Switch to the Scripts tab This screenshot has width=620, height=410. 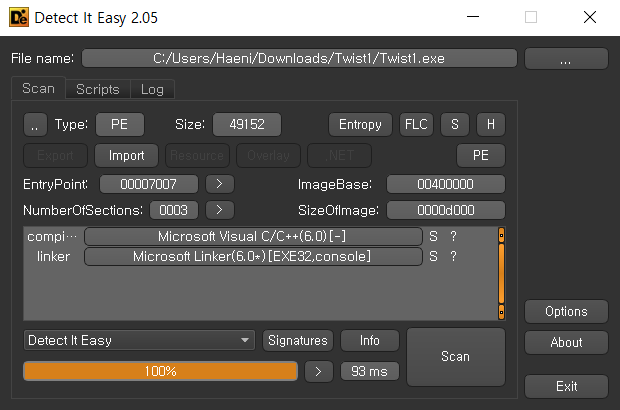click(98, 89)
